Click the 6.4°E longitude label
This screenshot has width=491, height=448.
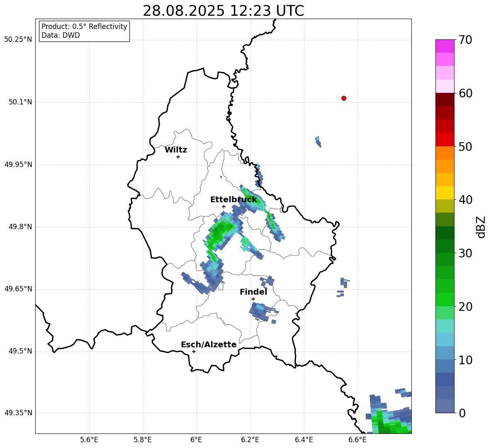coord(304,440)
